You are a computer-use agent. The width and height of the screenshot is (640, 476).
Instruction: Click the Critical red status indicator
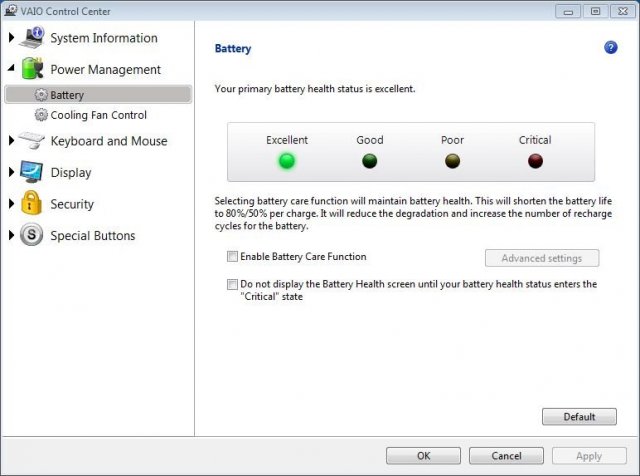(535, 161)
